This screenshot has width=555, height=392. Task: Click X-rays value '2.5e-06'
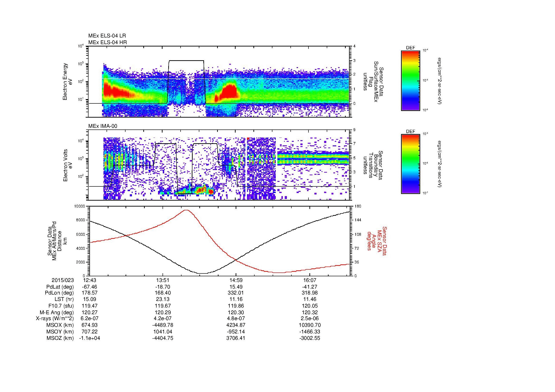pyautogui.click(x=310, y=318)
